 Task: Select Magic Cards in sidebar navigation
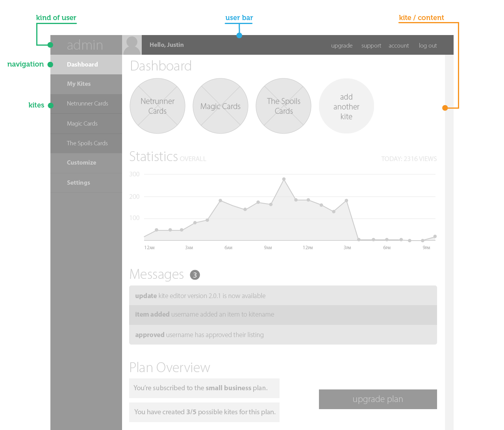[82, 124]
